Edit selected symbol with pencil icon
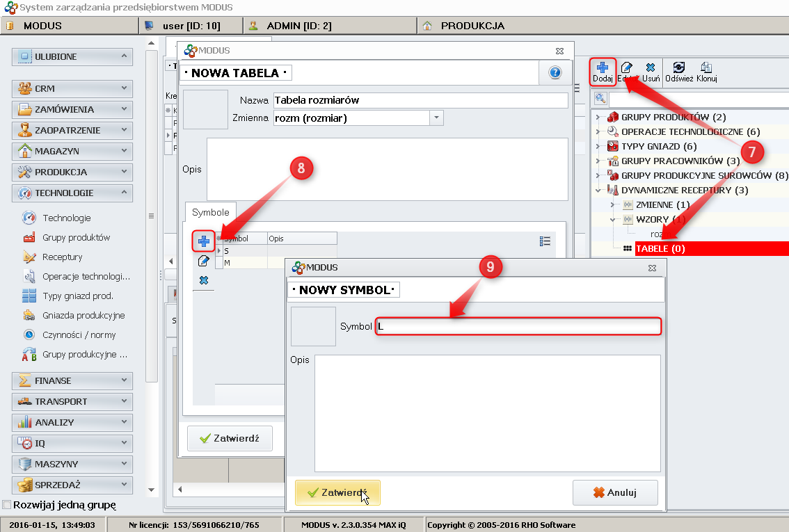This screenshot has height=532, width=789. 204,261
